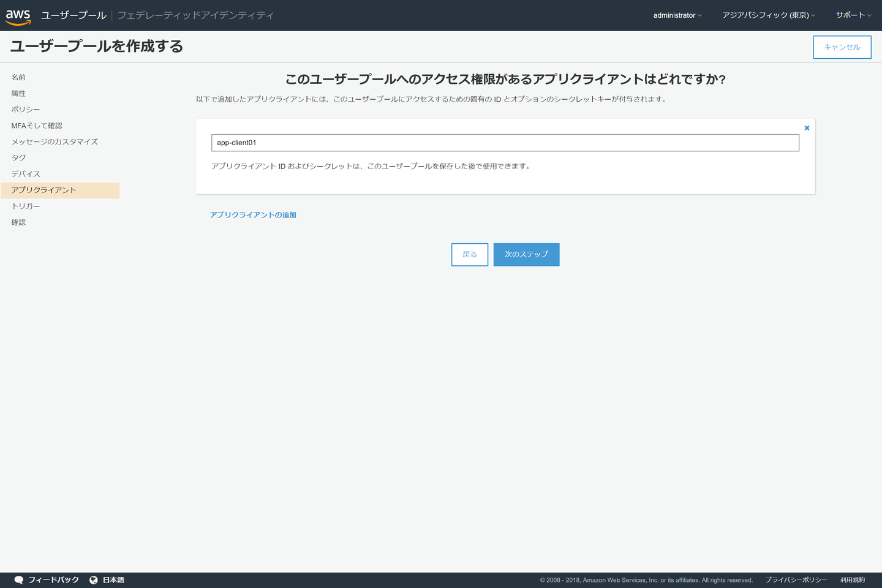
Task: Open the サポート dropdown menu
Action: 854,15
